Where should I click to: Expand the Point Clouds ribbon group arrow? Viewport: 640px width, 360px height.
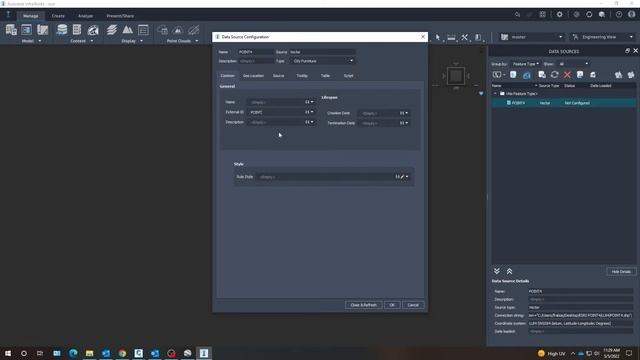(x=197, y=41)
